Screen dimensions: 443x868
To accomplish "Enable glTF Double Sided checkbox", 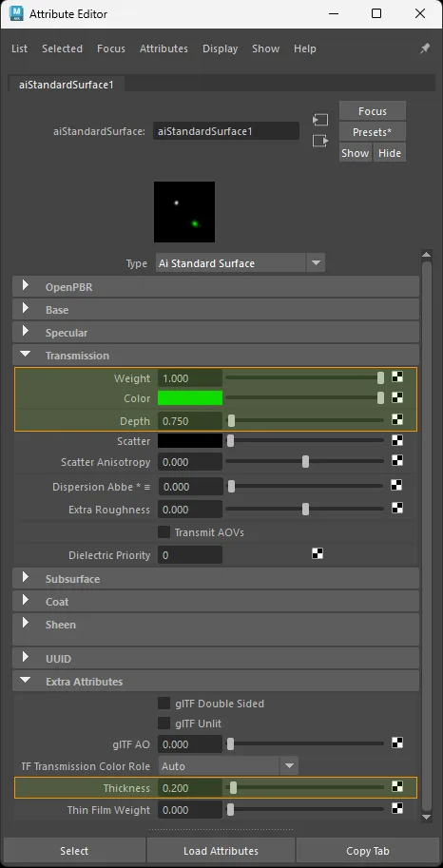I will 164,703.
